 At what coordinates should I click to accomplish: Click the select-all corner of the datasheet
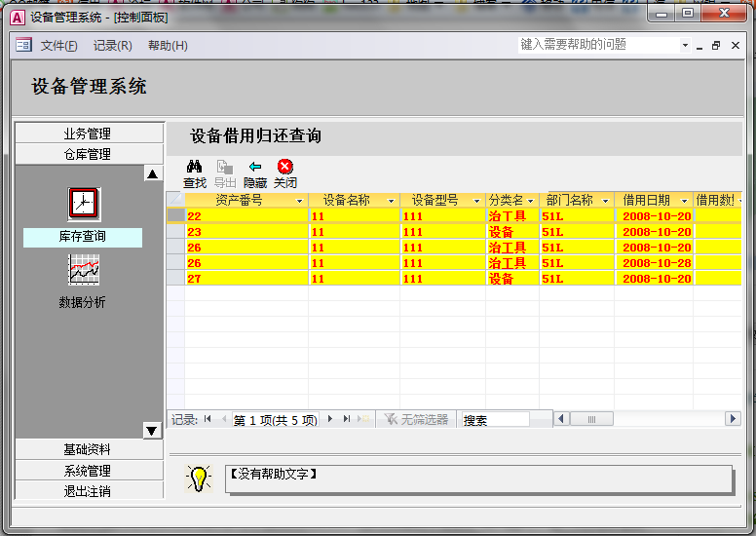(x=176, y=200)
